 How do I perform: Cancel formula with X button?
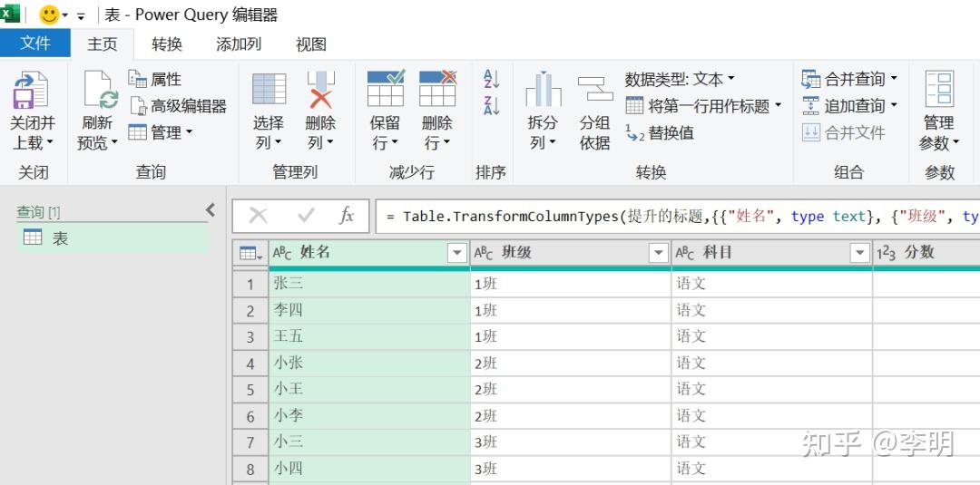point(258,216)
